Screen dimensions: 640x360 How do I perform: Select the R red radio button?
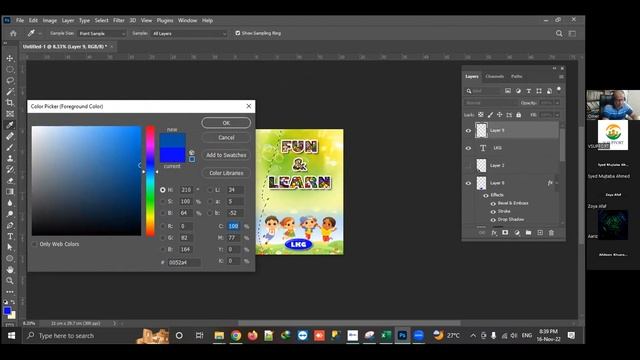163,226
